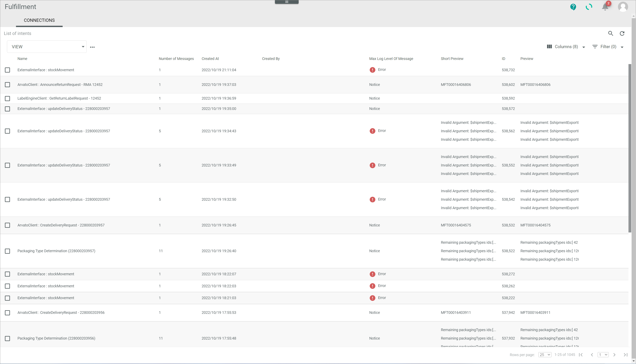Expand the Filter (0) dropdown

coord(608,47)
